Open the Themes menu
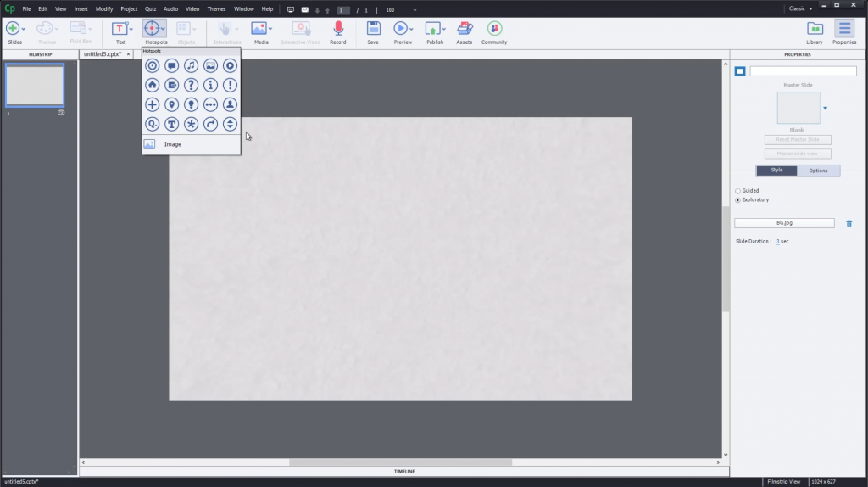Screen dimensions: 868x487 pyautogui.click(x=216, y=8)
